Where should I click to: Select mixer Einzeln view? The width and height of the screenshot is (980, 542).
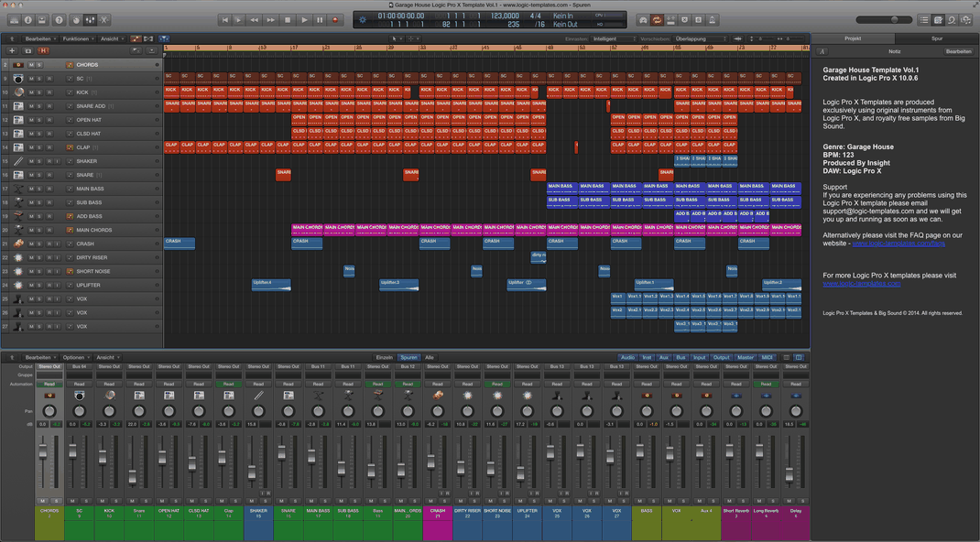[385, 358]
